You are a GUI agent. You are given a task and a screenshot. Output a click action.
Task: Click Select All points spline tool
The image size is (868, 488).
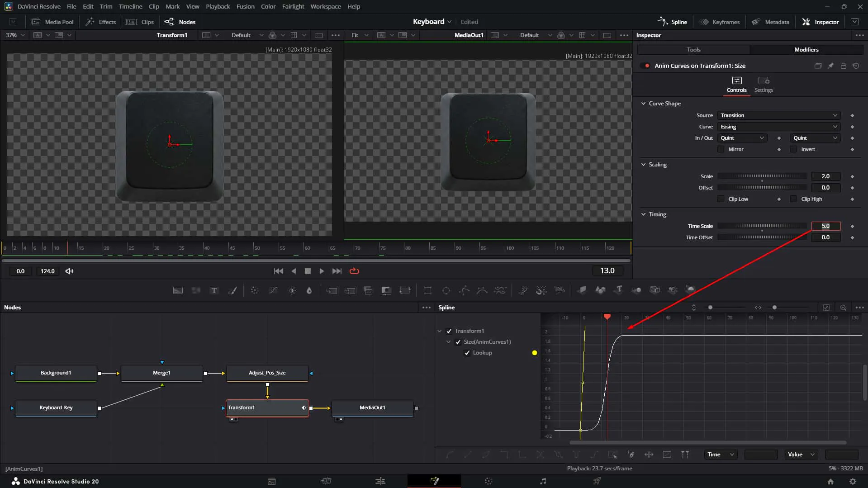[612, 455]
